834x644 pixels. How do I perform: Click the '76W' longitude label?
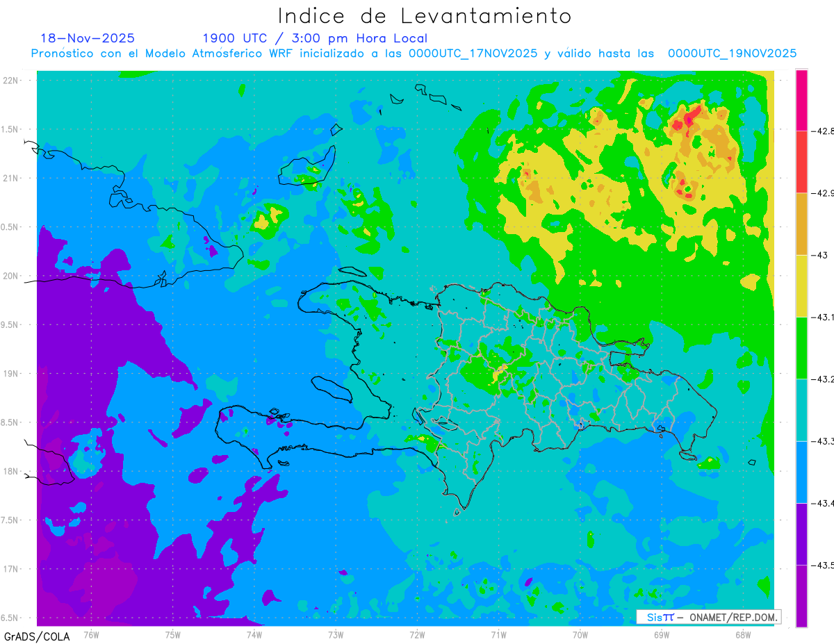(x=91, y=634)
